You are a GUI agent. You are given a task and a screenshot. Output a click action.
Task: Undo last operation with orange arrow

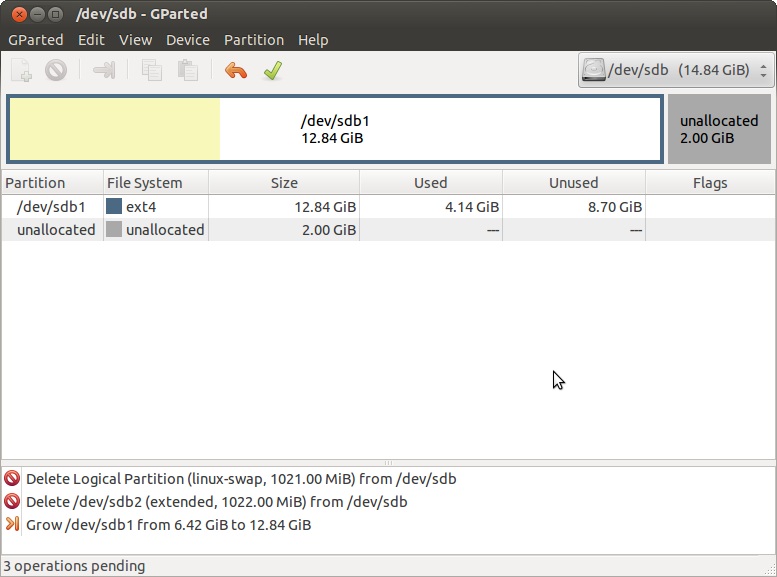point(236,70)
